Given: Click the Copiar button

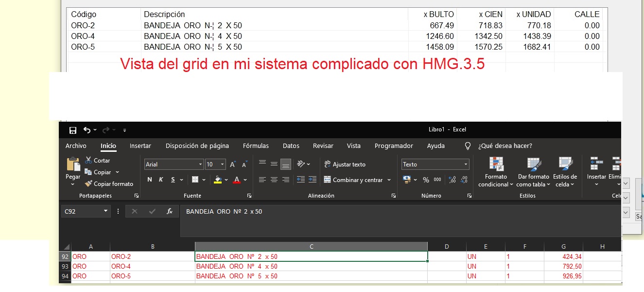Looking at the screenshot, I should tap(98, 172).
